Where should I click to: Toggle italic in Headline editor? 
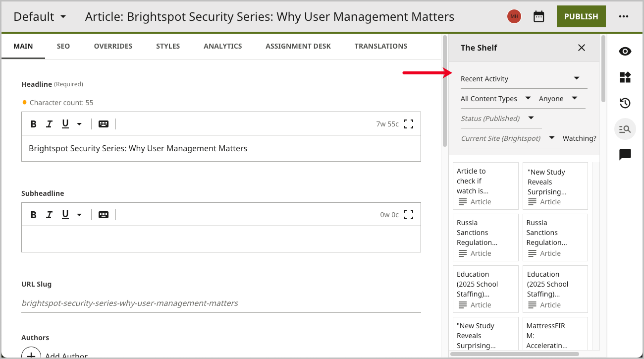coord(49,124)
